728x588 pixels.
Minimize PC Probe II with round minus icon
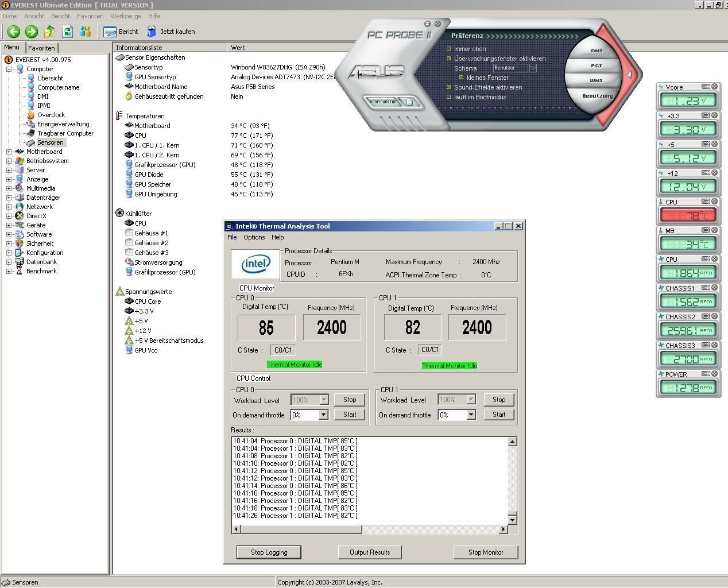pyautogui.click(x=427, y=24)
